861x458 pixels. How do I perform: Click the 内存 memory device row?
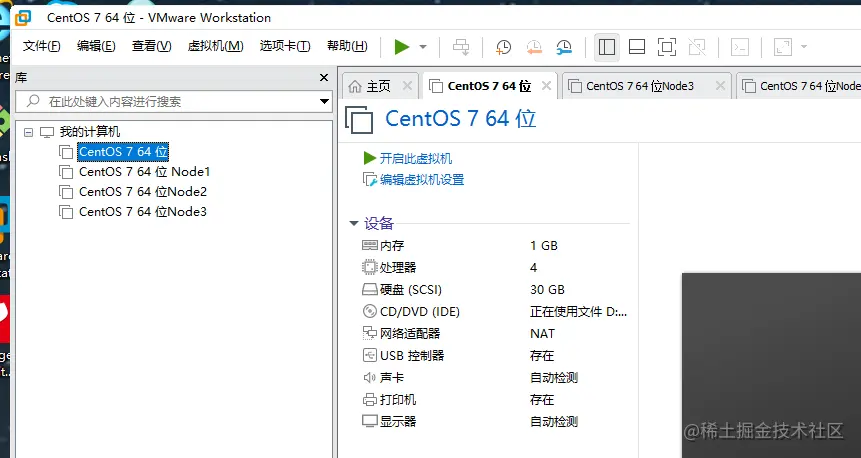pos(494,245)
